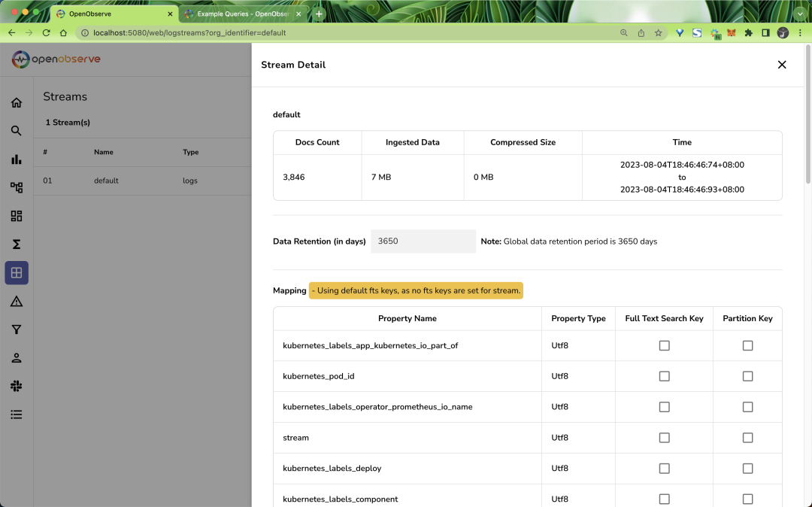Open the MetaMask fox extension

(x=732, y=32)
